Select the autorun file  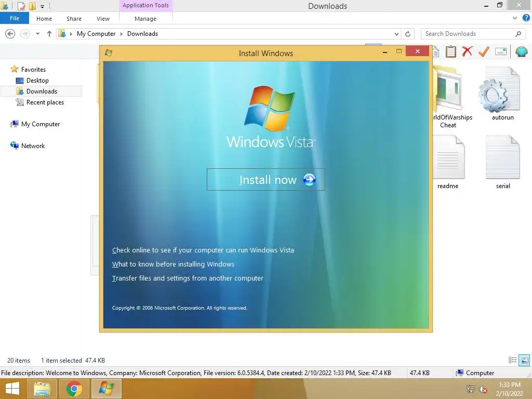click(502, 94)
